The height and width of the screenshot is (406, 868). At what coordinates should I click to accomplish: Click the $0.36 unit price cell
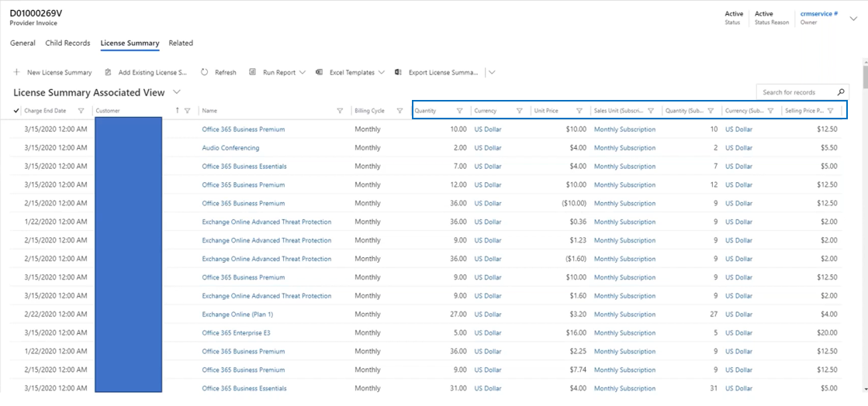[x=578, y=222]
